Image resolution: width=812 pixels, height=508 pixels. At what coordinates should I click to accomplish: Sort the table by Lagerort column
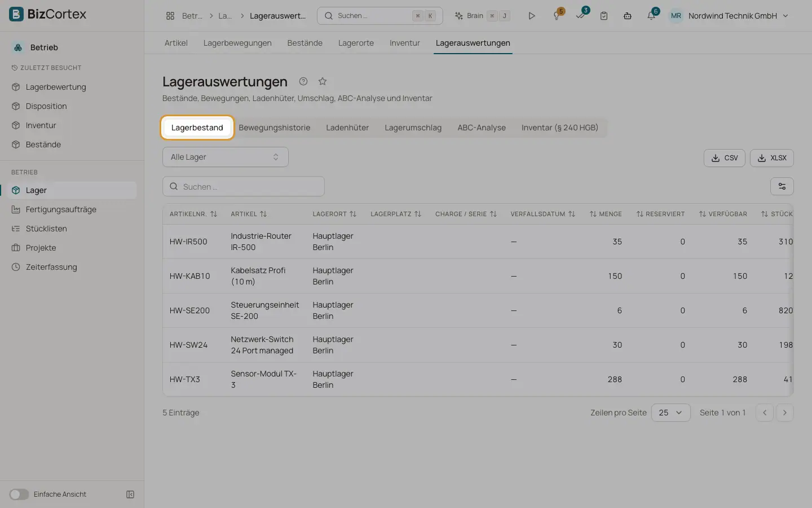[334, 214]
